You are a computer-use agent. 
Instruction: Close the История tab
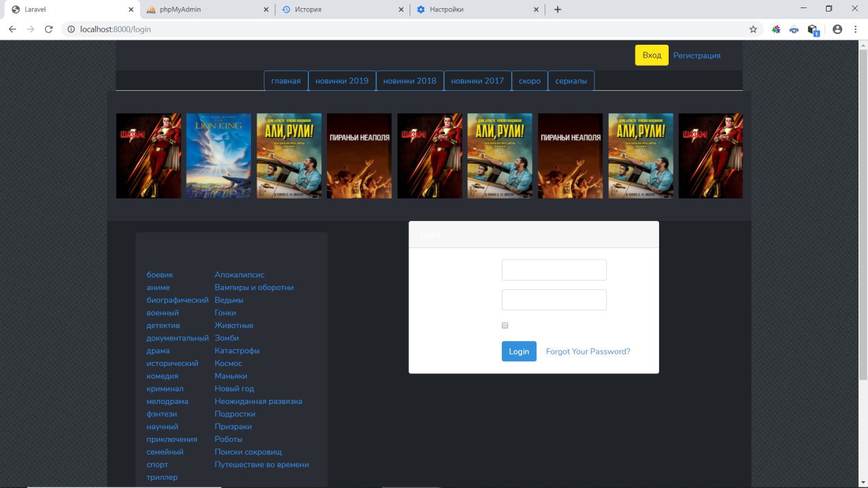coord(401,9)
